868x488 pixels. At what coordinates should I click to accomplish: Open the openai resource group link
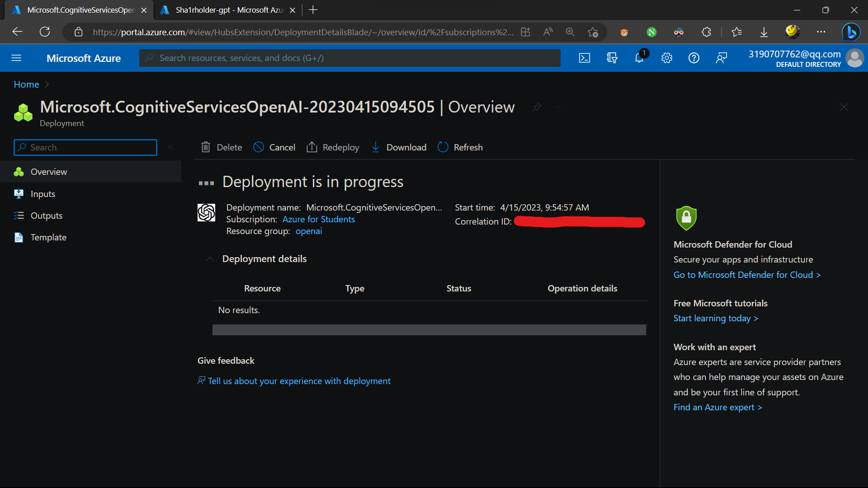click(308, 231)
